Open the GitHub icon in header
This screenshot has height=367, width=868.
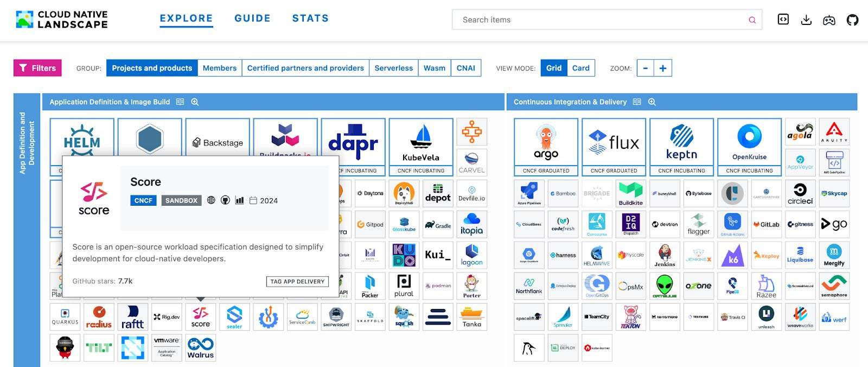852,20
